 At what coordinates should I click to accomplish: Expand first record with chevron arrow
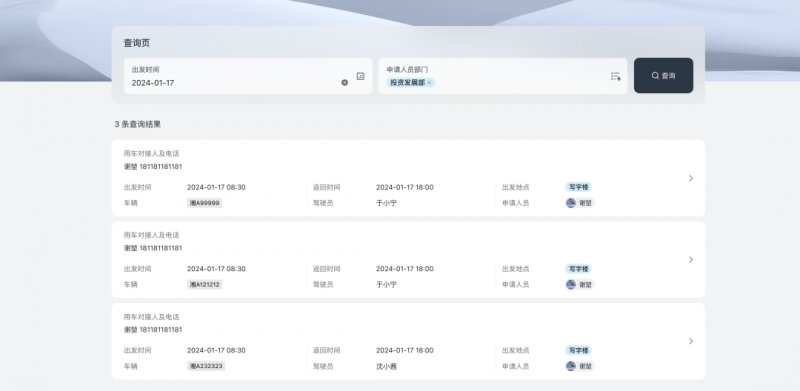691,178
